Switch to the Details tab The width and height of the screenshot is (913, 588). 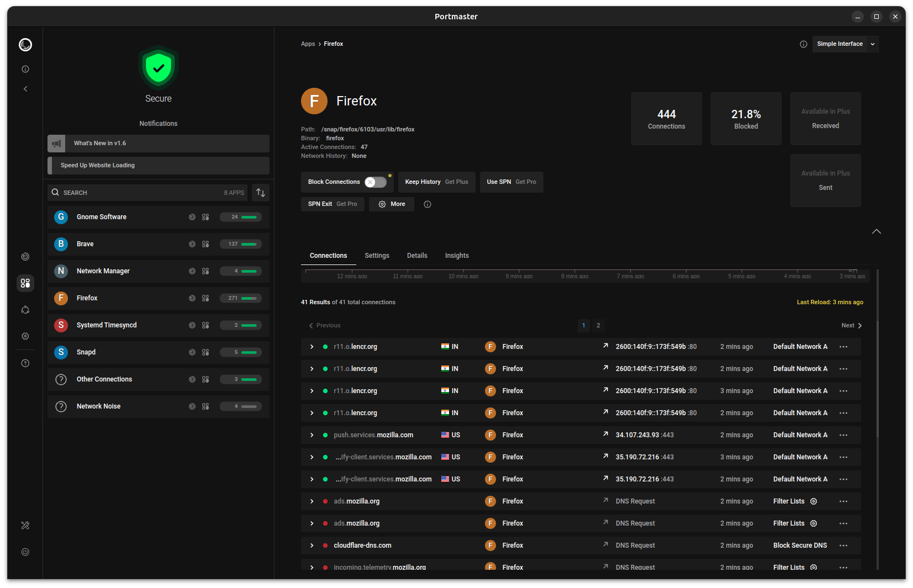point(417,256)
